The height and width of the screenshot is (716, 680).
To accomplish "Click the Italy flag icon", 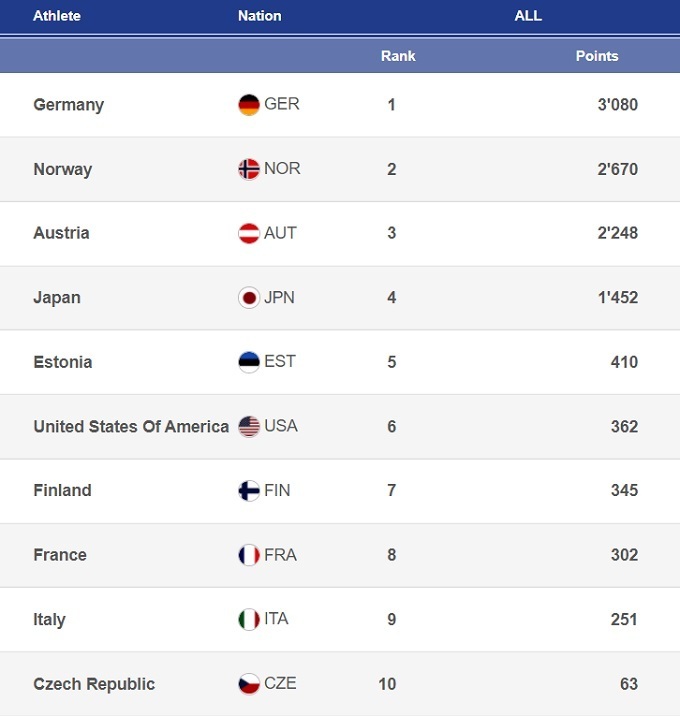I will click(x=249, y=620).
